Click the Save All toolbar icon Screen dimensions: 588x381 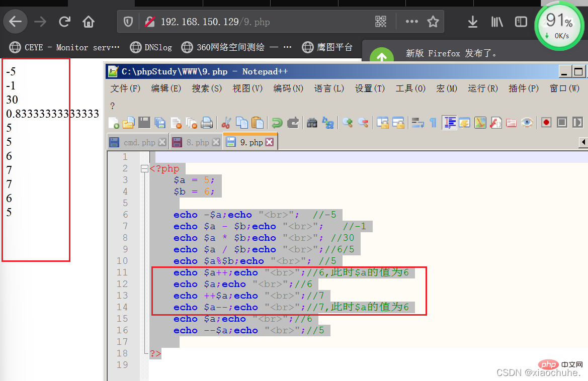(160, 123)
